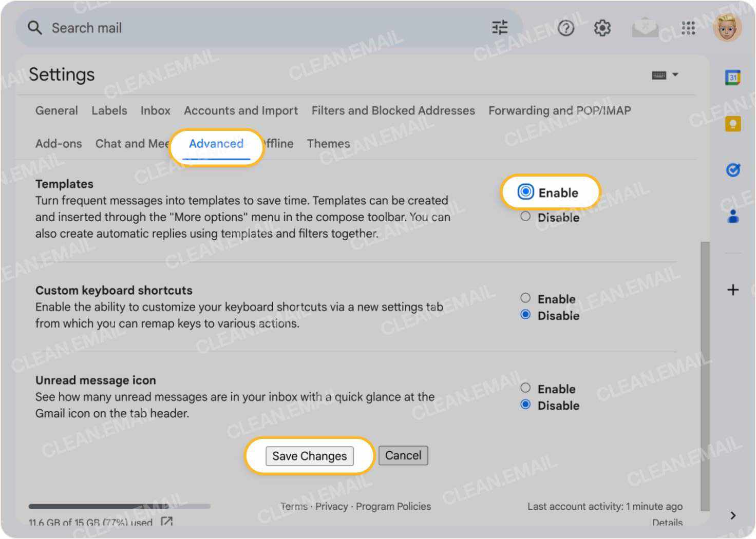The width and height of the screenshot is (756, 539).
Task: Enable custom keyboard shortcuts
Action: coord(525,298)
